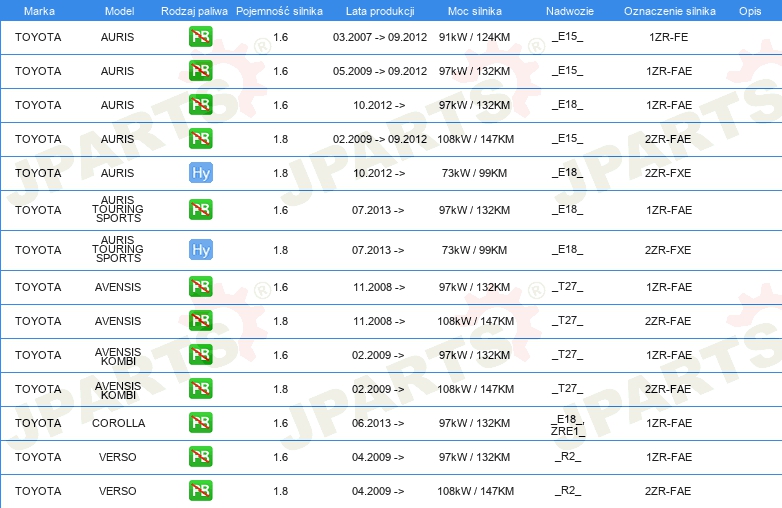Select _E15_ body code in 1ZR-FE row
The width and height of the screenshot is (782, 508).
568,37
